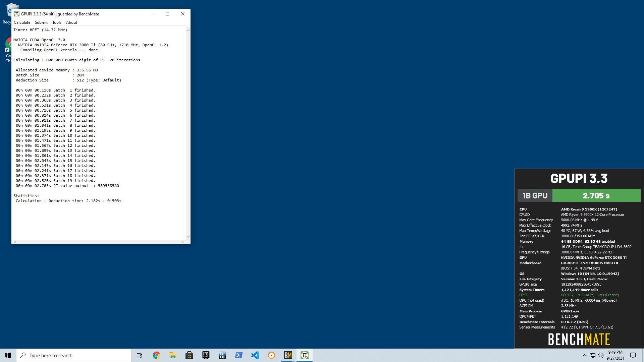This screenshot has width=644, height=362.
Task: Select the Google Chrome desktop shortcut
Action: [x=8, y=50]
